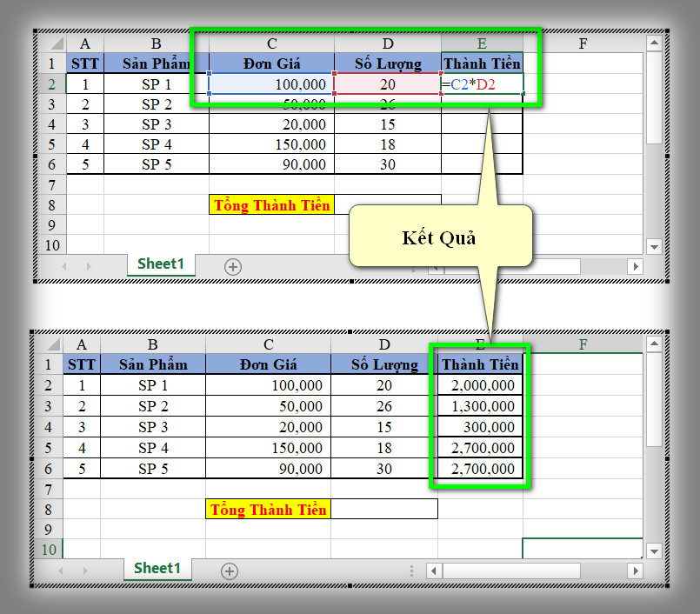Screen dimensions: 700x614
Task: Click the Kết Quả callout label
Action: (439, 237)
